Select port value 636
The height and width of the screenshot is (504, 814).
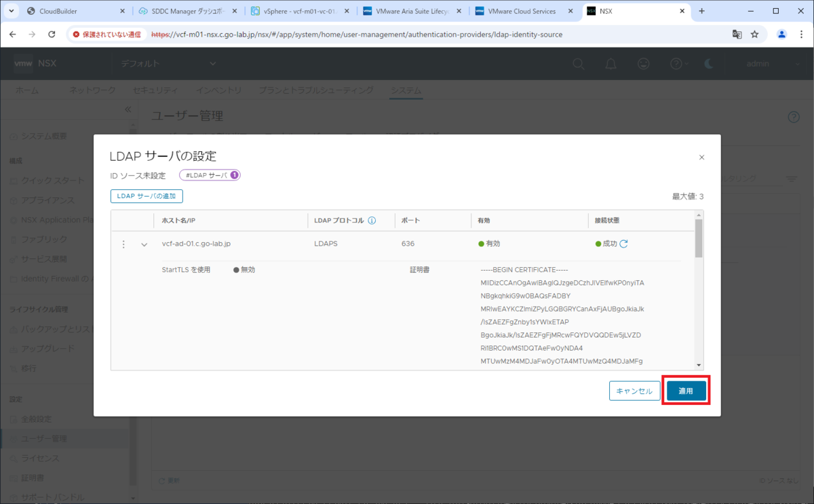point(408,244)
